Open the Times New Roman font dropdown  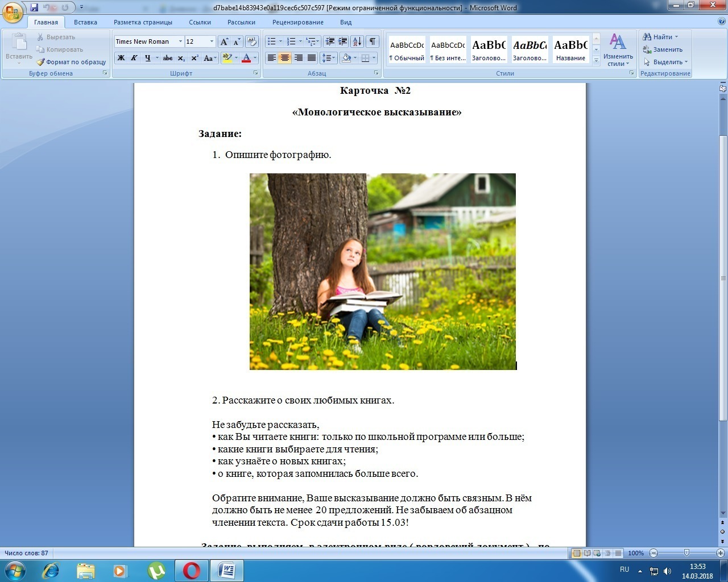pyautogui.click(x=180, y=41)
